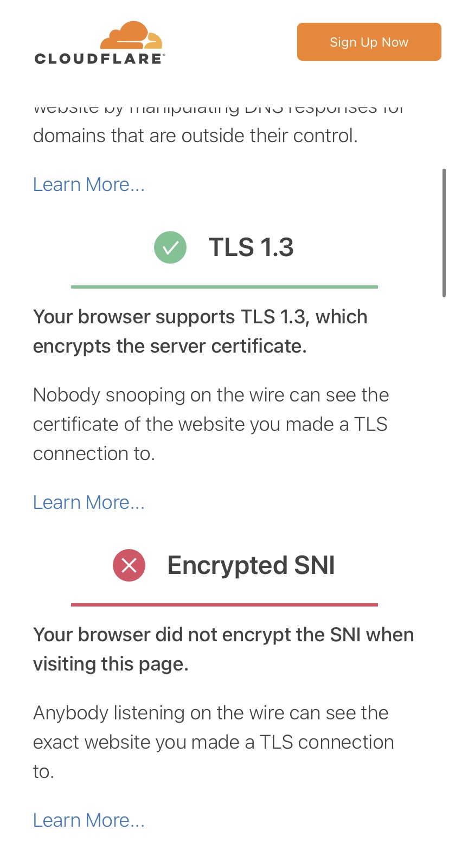
Task: Click paragraph starting Nobody snooping on the wire
Action: pos(211,424)
